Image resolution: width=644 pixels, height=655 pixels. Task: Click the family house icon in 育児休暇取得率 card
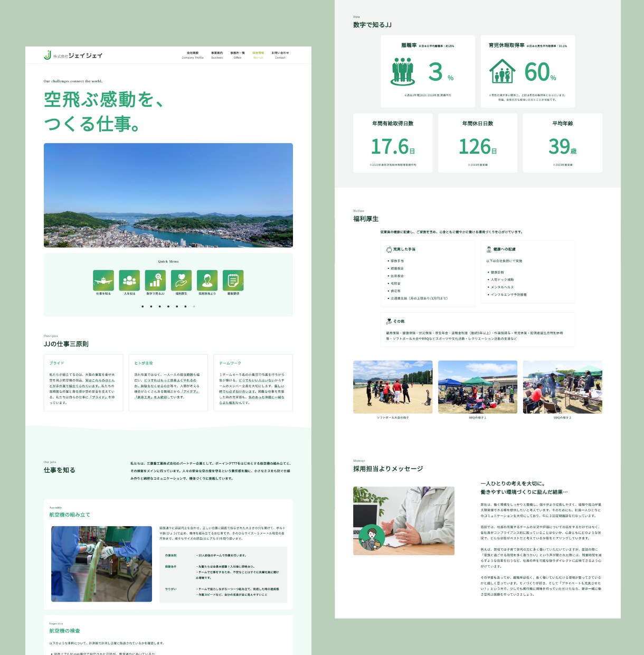tap(502, 71)
